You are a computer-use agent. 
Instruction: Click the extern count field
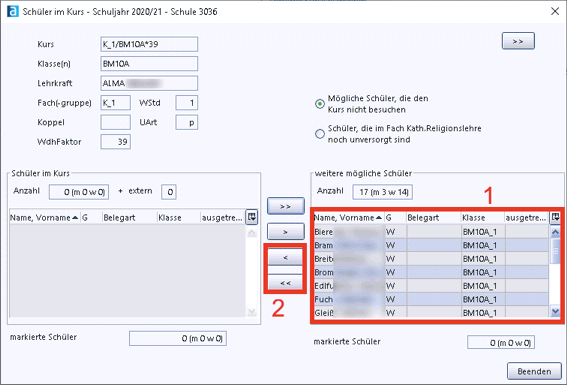pyautogui.click(x=169, y=192)
